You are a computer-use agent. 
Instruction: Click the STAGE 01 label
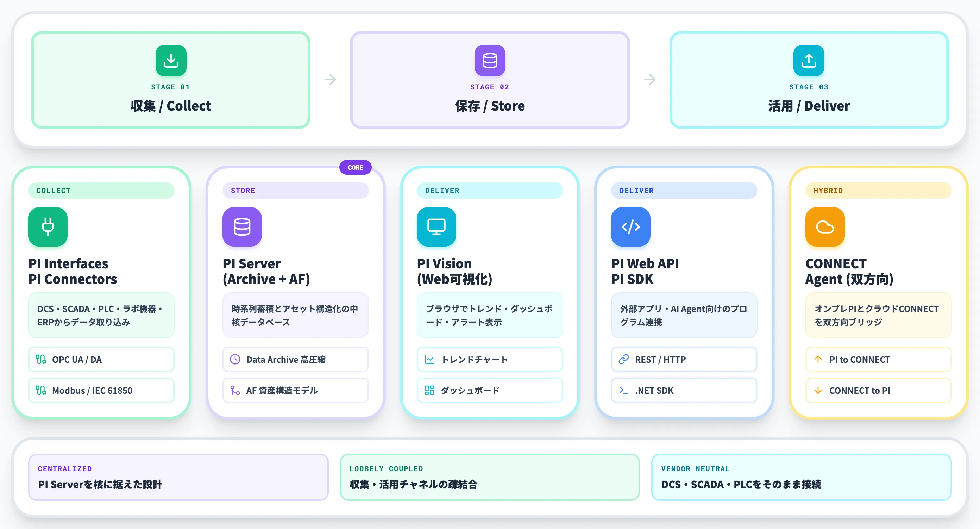[x=170, y=87]
